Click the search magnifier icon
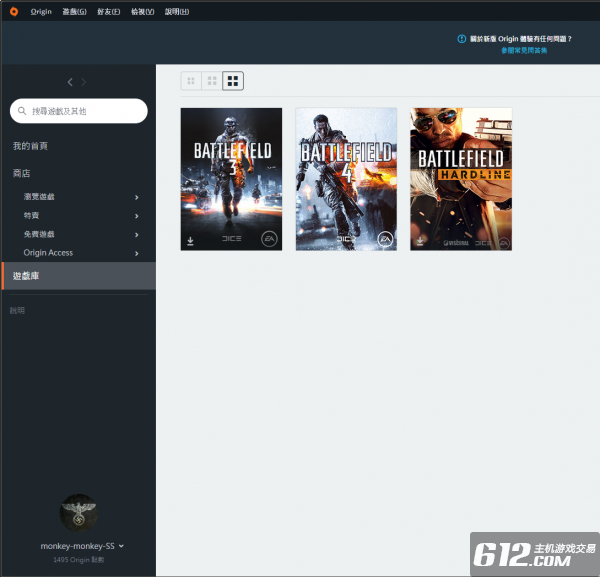Screen dimensions: 600x577 click(x=22, y=111)
